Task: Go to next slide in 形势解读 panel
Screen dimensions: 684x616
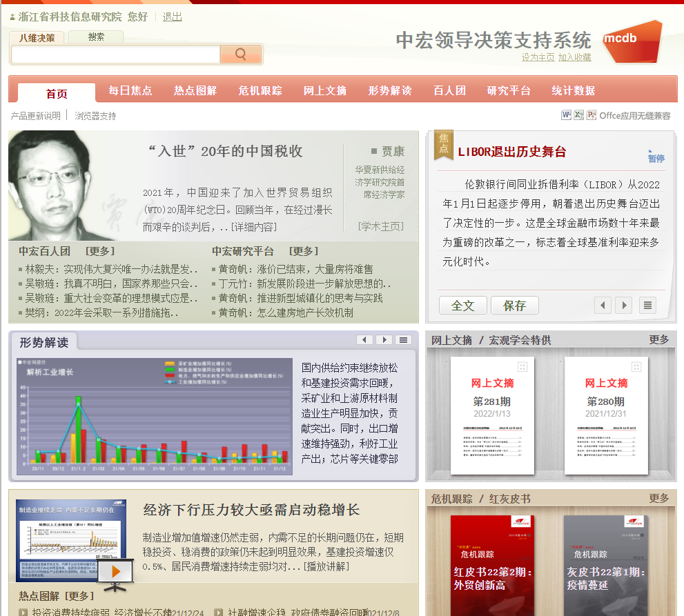Action: click(384, 340)
